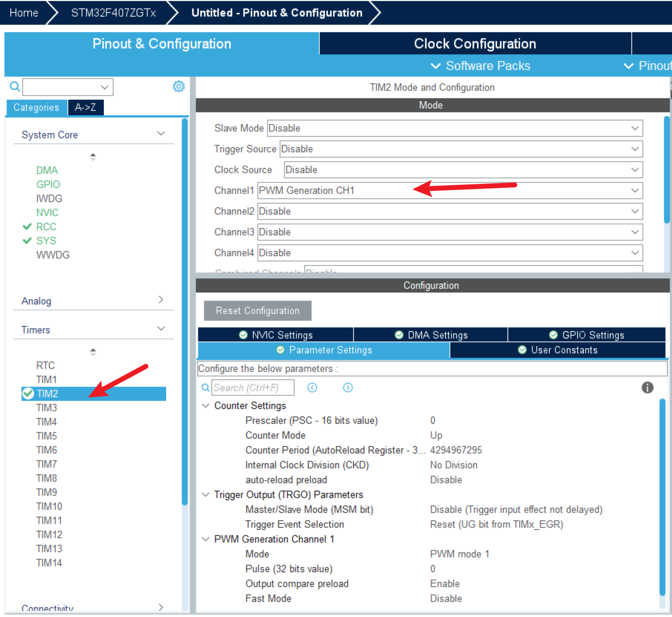Click the next search result arrow icon
This screenshot has width=672, height=617.
[348, 388]
